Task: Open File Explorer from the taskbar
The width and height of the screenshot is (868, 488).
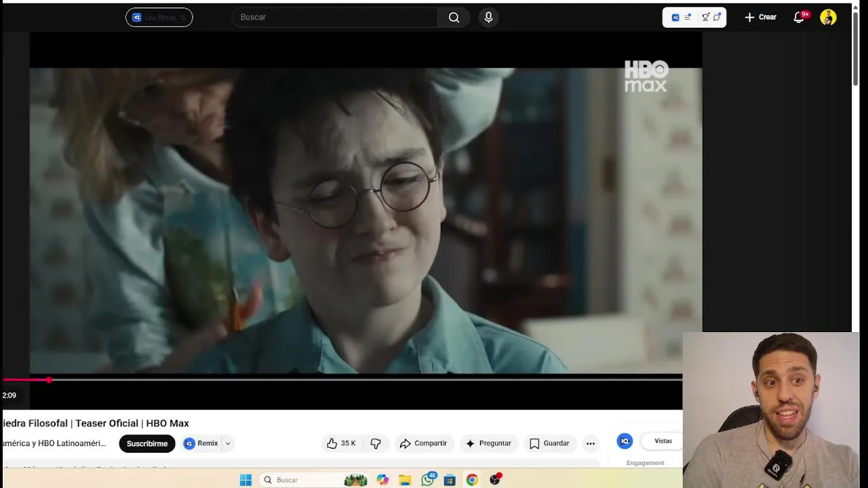Action: 405,480
